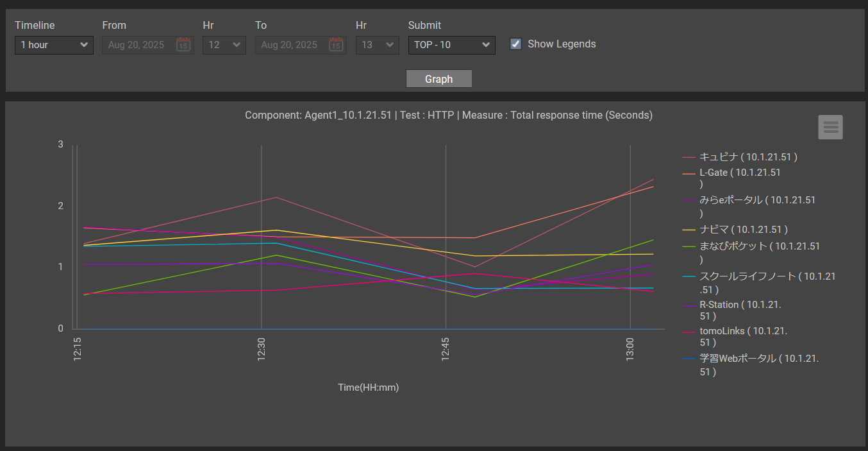Uncheck the Show Legends checkbox
868x451 pixels.
tap(515, 44)
